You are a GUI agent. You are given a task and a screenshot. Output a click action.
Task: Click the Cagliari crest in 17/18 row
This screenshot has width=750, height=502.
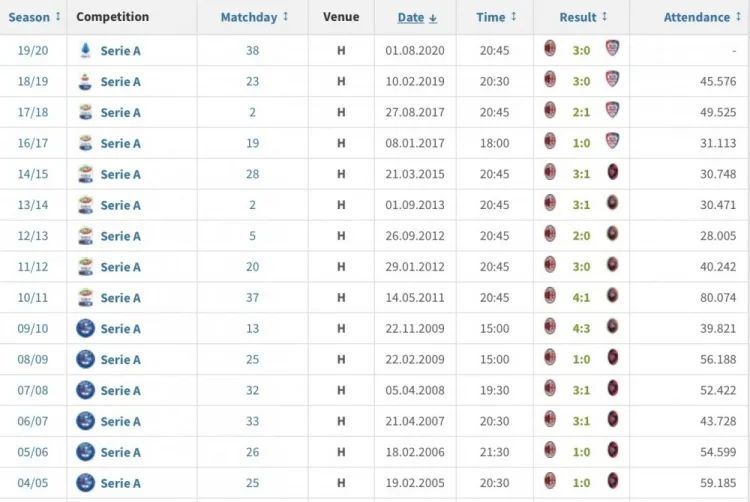612,110
